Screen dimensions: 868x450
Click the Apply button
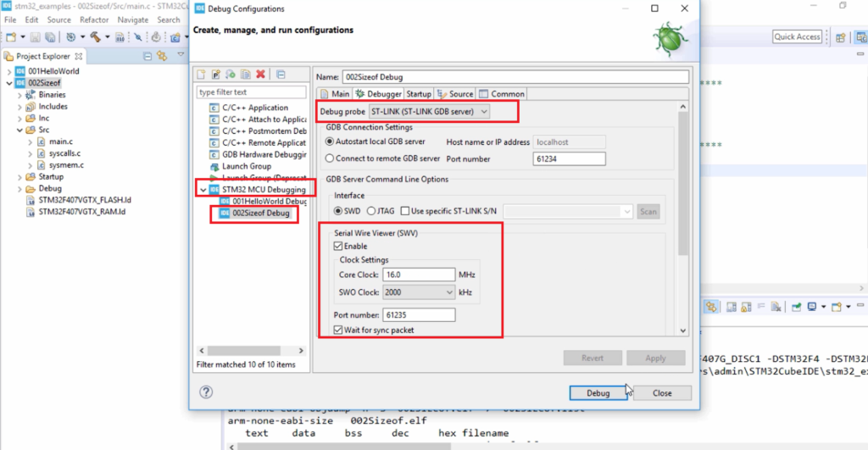click(655, 358)
